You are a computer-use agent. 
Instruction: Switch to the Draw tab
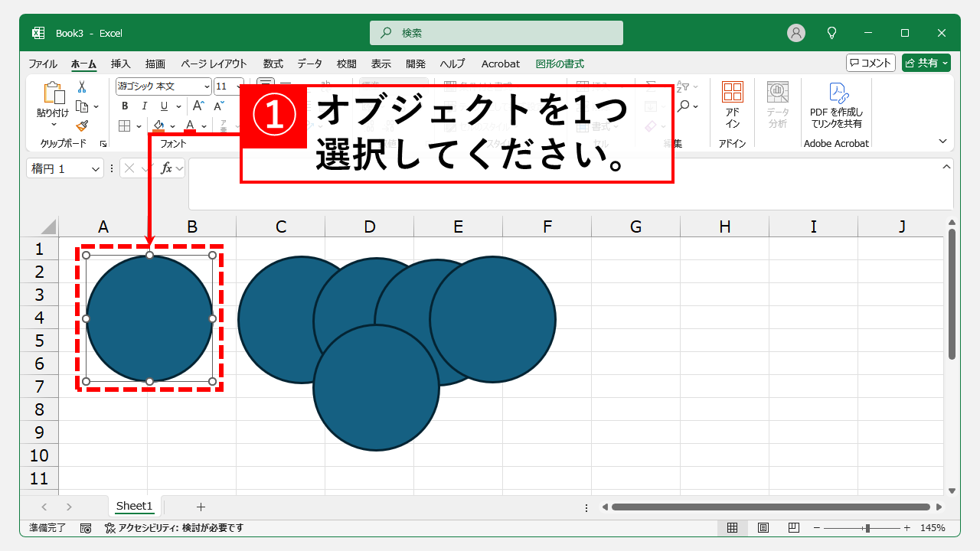155,64
